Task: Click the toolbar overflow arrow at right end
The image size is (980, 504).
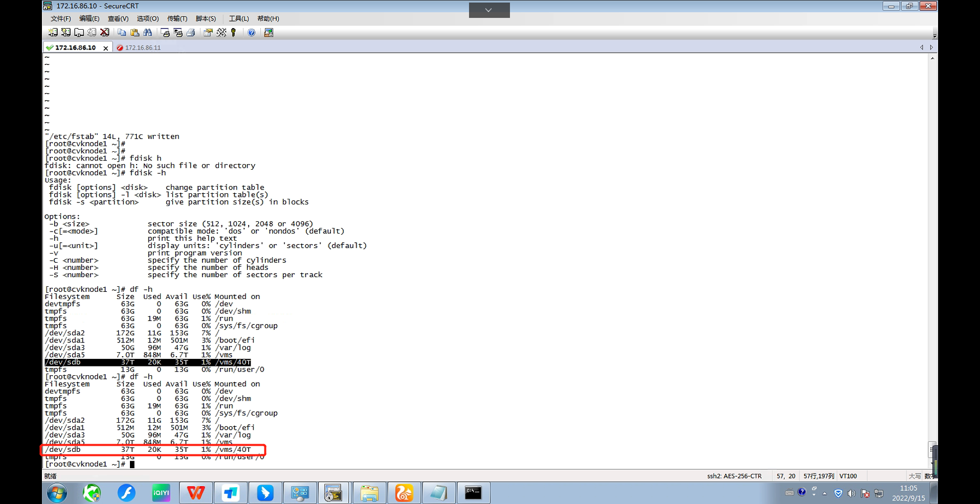Action: click(x=934, y=36)
